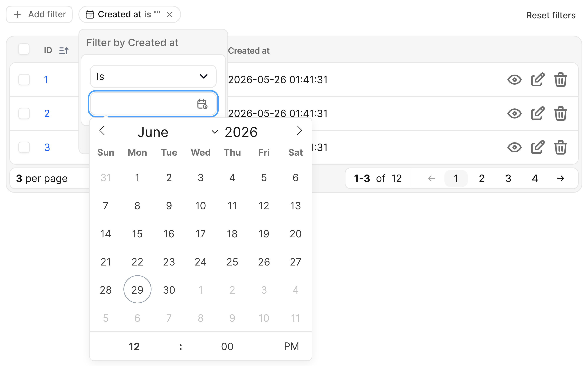Screen dimensions: 588x366
Task: Click the hour field showing 12
Action: [x=134, y=346]
